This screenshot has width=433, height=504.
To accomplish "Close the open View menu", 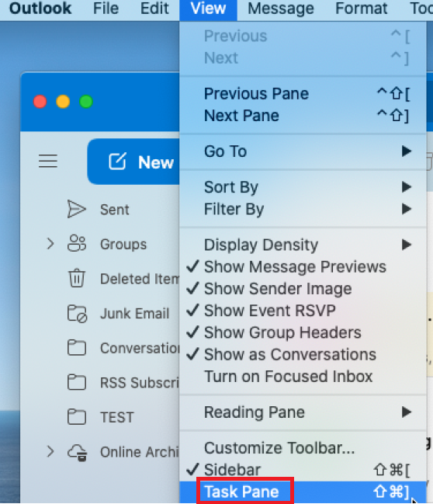I will tap(208, 9).
